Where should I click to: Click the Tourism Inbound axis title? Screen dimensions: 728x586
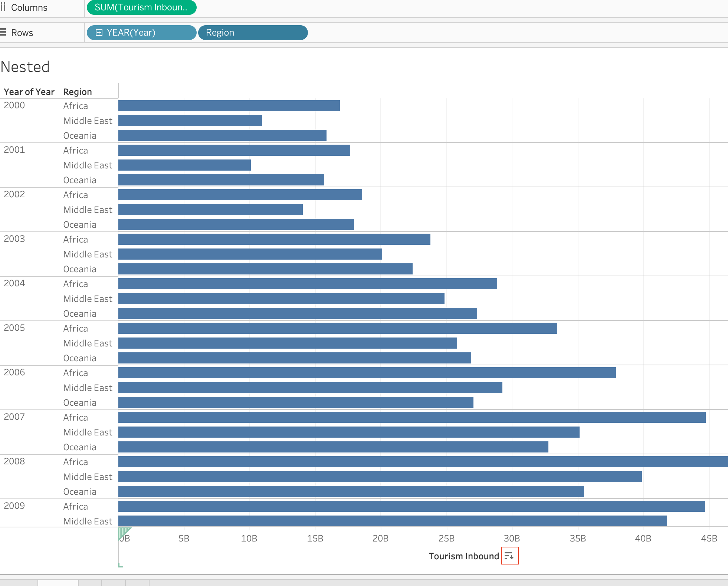464,556
